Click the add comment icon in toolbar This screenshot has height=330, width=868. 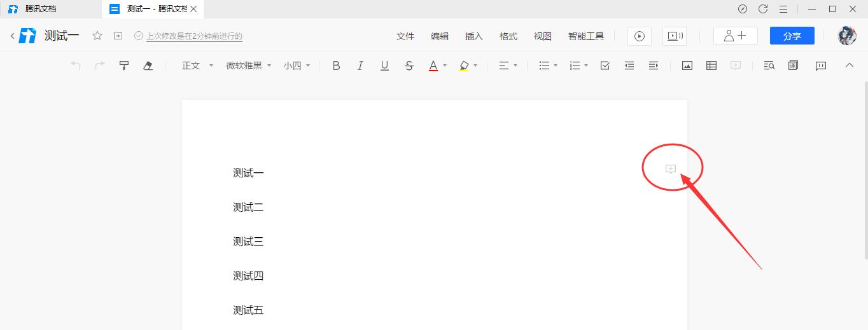pos(736,65)
